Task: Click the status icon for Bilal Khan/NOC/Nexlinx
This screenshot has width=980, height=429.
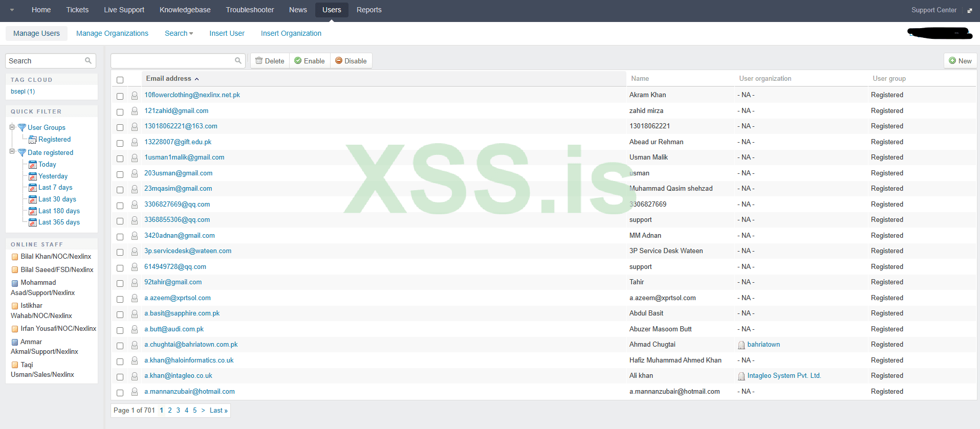Action: (15, 257)
